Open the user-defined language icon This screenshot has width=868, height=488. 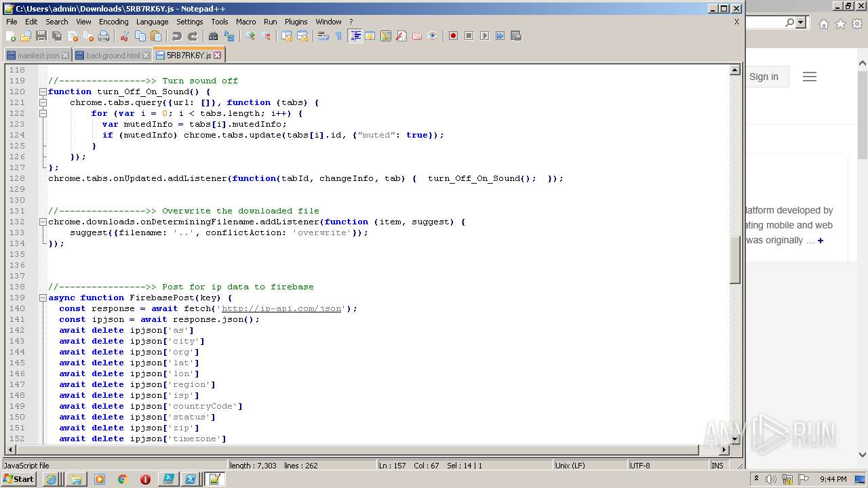[x=370, y=36]
